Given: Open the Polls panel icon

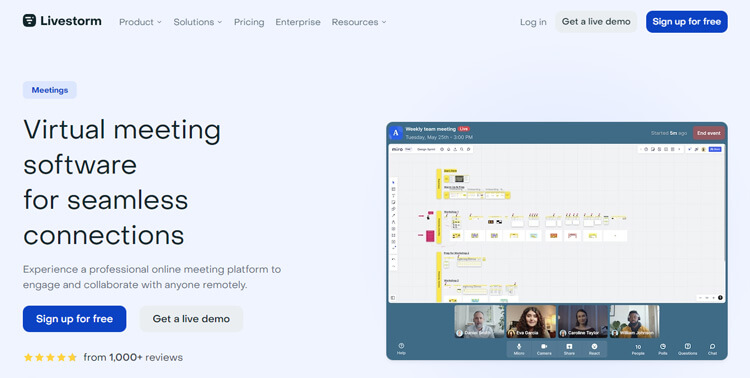Looking at the screenshot, I should (x=662, y=349).
